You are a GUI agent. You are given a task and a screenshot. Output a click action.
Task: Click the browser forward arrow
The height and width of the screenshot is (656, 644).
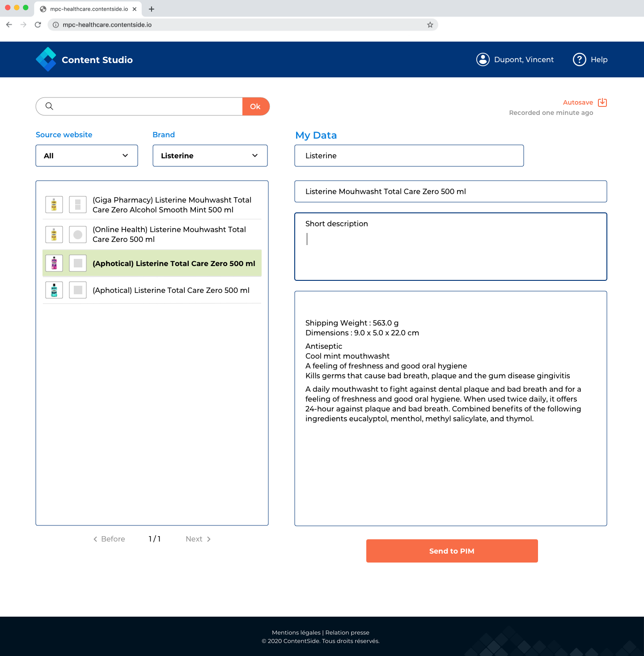tap(23, 25)
